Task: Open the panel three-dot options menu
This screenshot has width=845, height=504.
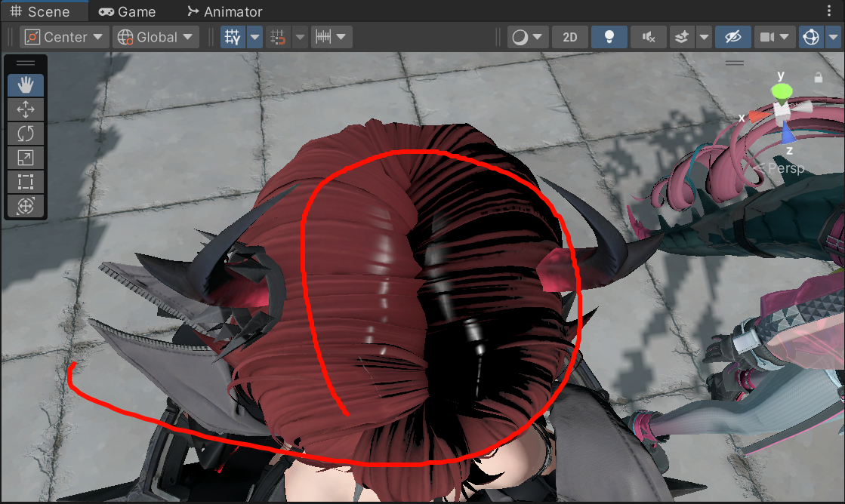Action: [829, 11]
